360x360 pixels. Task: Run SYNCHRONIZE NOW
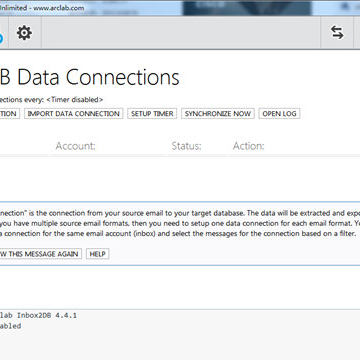coord(218,114)
